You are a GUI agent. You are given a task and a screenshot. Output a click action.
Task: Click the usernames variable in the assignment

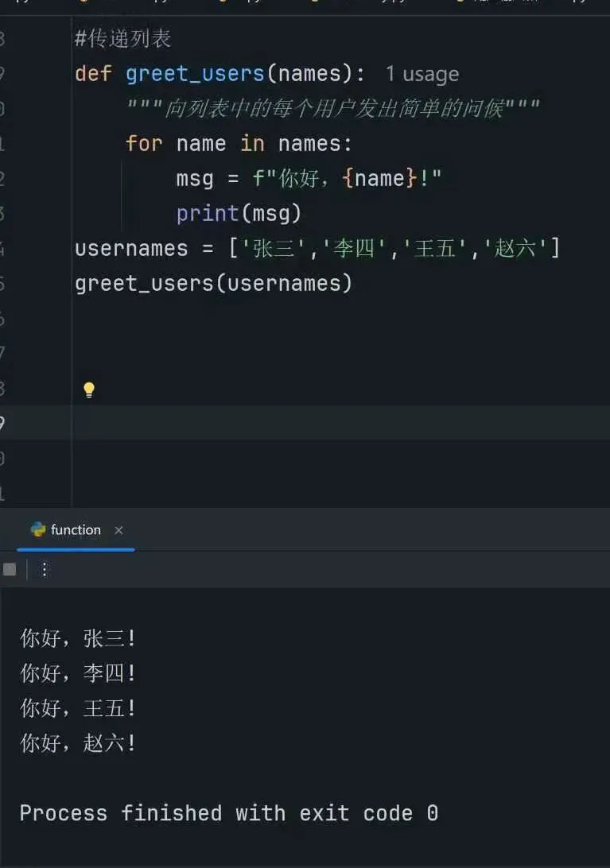(131, 248)
